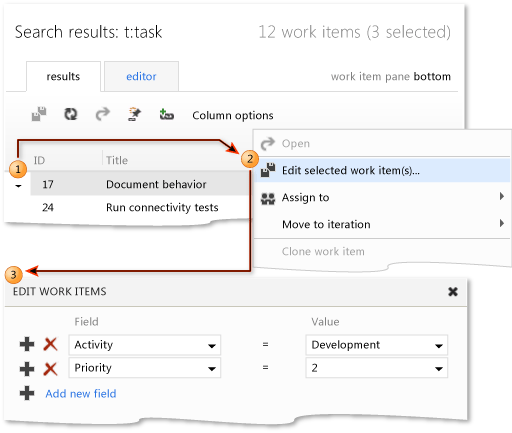This screenshot has width=512, height=433.
Task: Expand the Move to iteration submenu
Action: 382,224
